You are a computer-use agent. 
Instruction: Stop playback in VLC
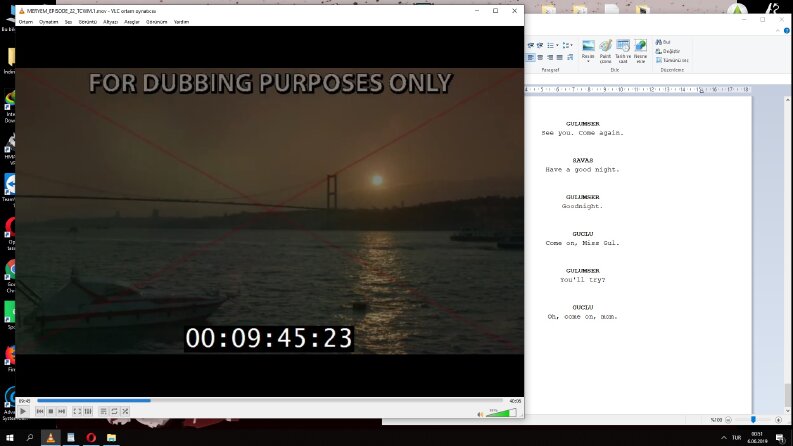point(51,412)
